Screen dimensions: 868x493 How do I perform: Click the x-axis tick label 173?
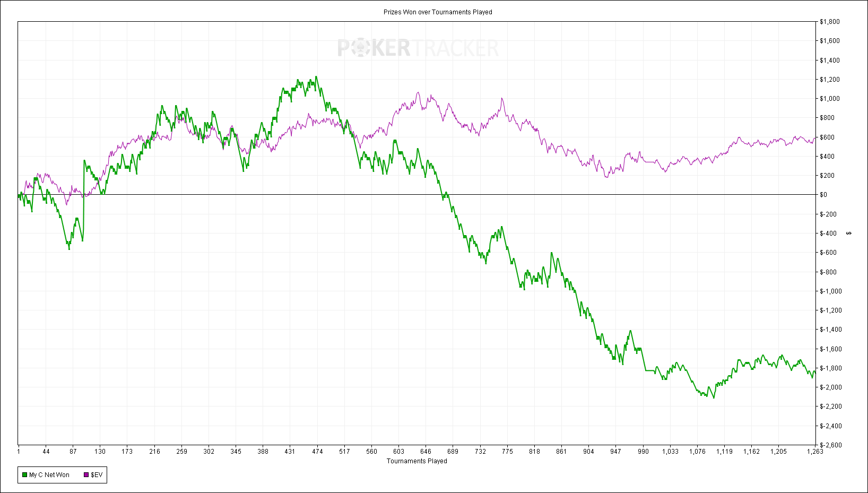[127, 452]
